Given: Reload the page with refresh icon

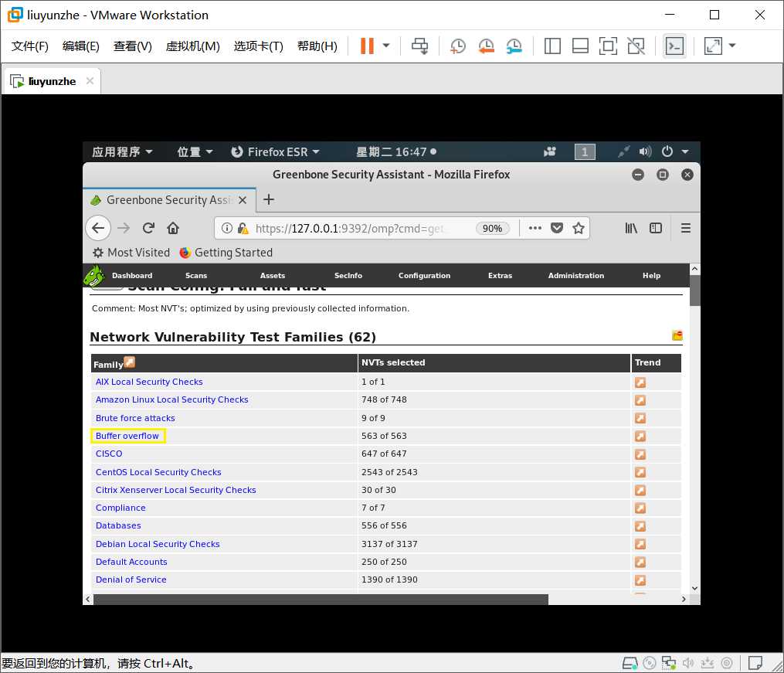Looking at the screenshot, I should (148, 228).
